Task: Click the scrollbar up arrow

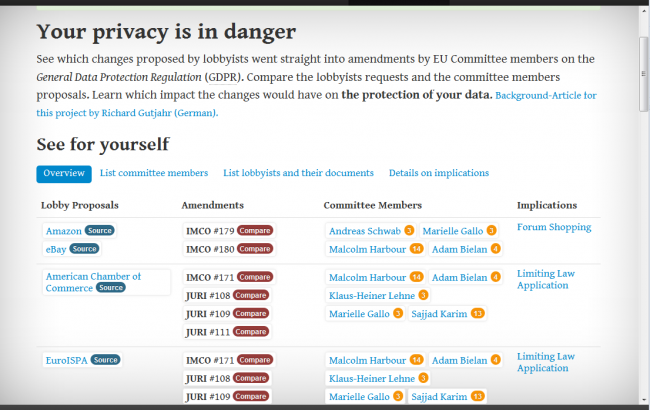Action: click(x=643, y=12)
